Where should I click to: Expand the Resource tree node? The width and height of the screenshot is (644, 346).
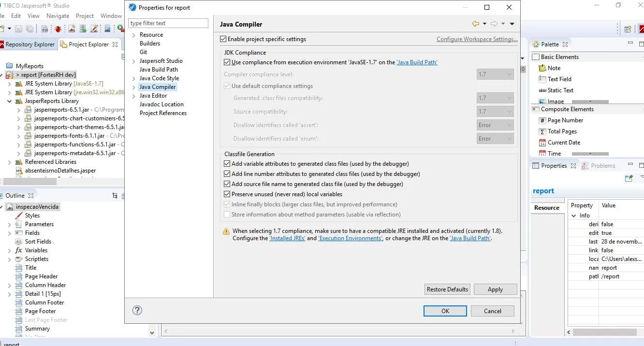[134, 35]
